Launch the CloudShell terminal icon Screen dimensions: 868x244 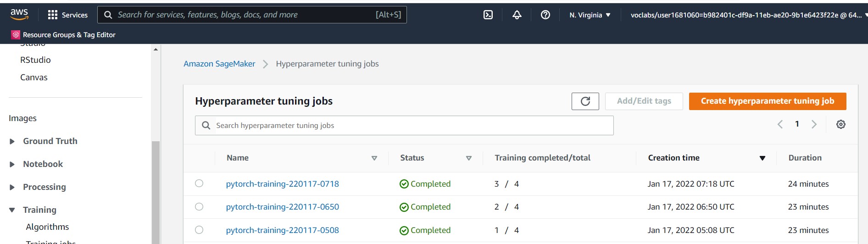tap(488, 15)
